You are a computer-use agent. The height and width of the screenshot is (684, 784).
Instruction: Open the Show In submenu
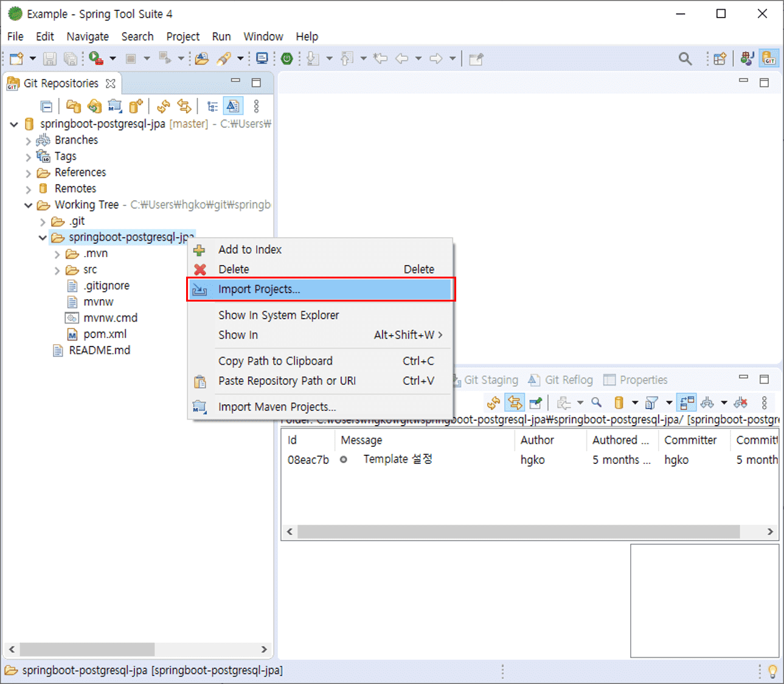(x=321, y=335)
